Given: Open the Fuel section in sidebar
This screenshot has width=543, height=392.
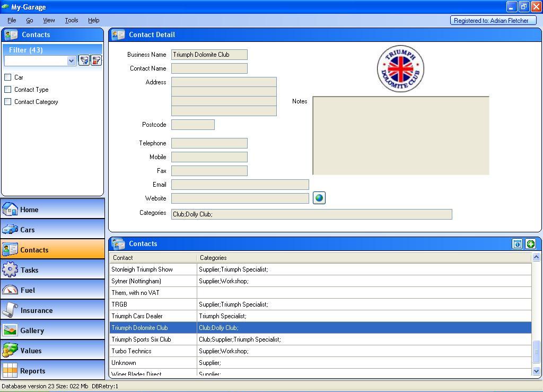Looking at the screenshot, I should click(52, 290).
